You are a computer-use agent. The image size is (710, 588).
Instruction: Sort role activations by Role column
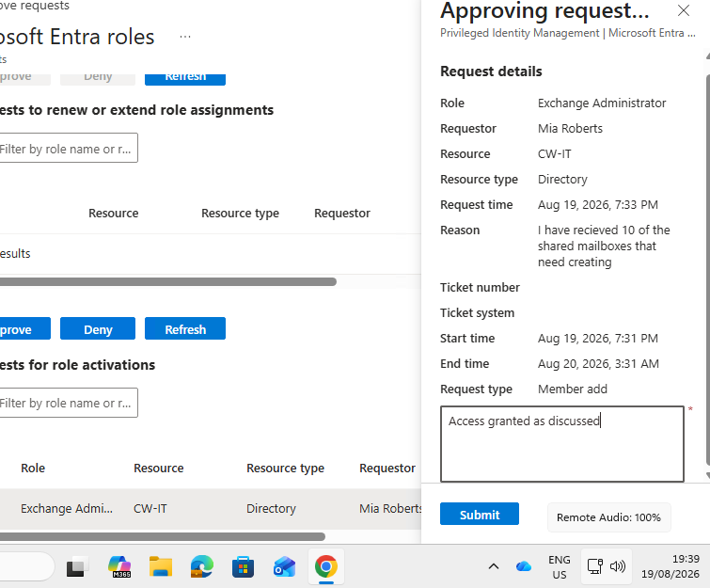pyautogui.click(x=33, y=468)
